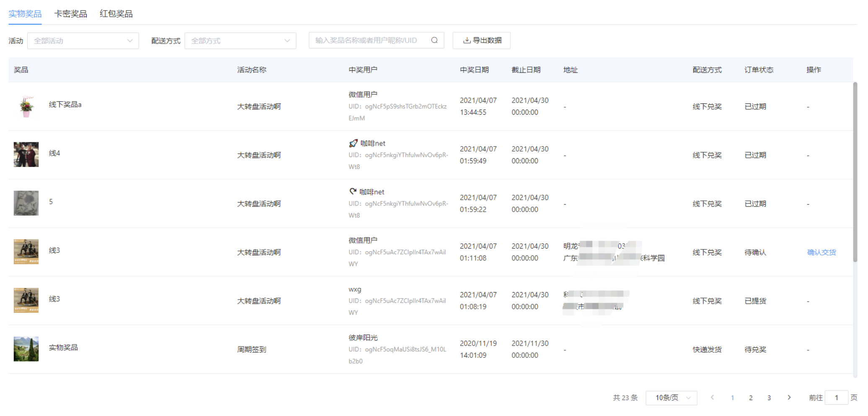This screenshot has width=868, height=416.
Task: Open the 线4 prize thumbnail
Action: click(26, 154)
